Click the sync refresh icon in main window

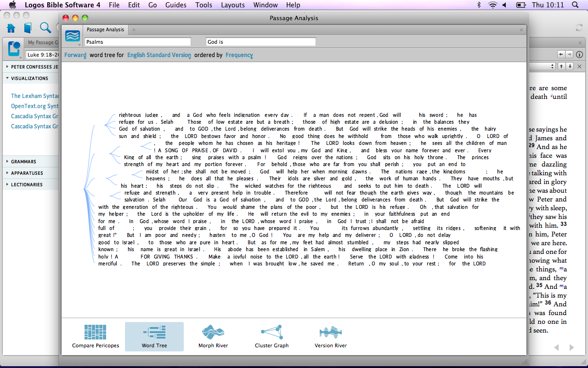pyautogui.click(x=579, y=28)
